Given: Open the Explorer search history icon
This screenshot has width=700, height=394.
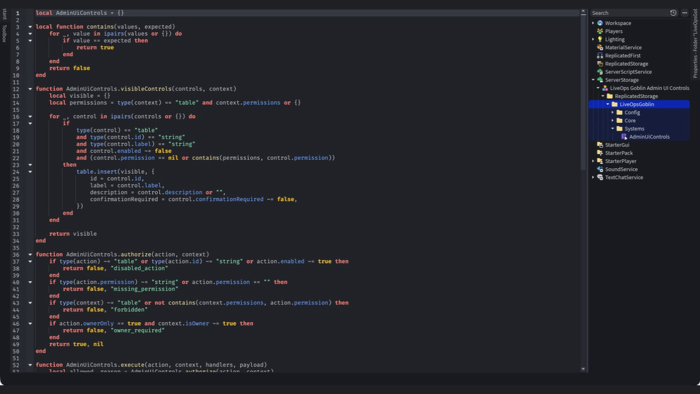Looking at the screenshot, I should (673, 13).
